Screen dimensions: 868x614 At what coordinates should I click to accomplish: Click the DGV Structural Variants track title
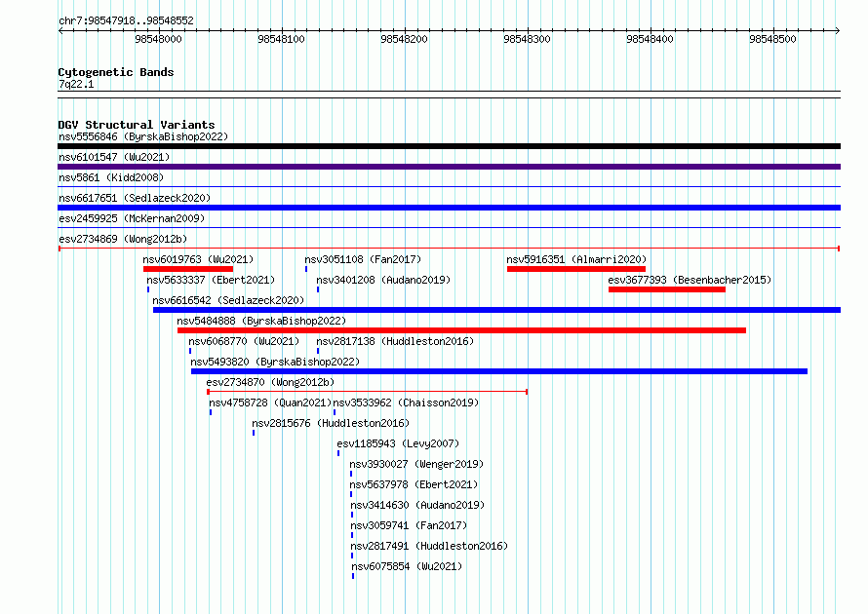pos(137,125)
